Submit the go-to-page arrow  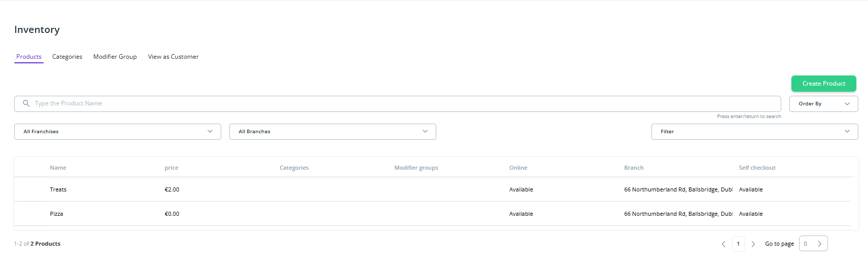pyautogui.click(x=819, y=244)
